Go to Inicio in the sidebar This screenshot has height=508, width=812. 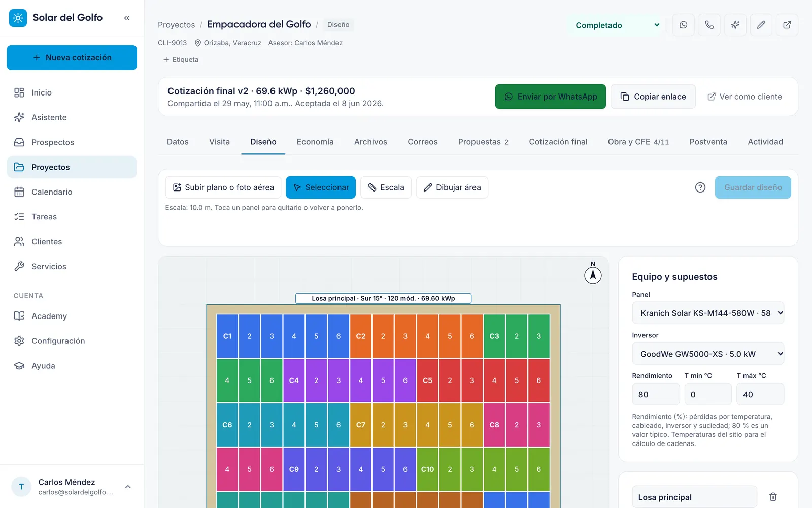tap(72, 92)
